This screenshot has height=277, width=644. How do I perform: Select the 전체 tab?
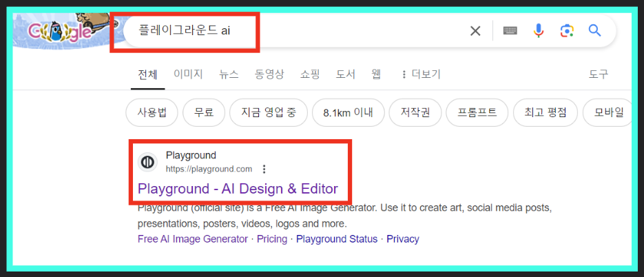pos(147,74)
